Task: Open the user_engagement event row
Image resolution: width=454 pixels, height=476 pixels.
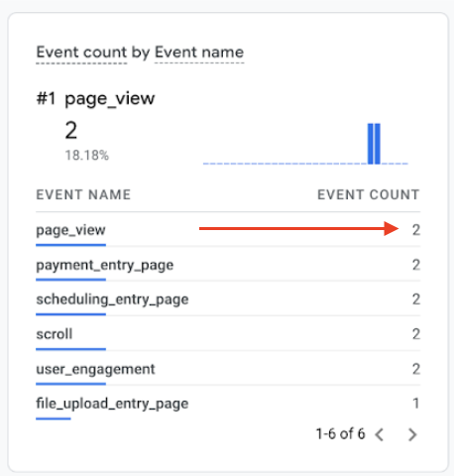Action: [228, 368]
